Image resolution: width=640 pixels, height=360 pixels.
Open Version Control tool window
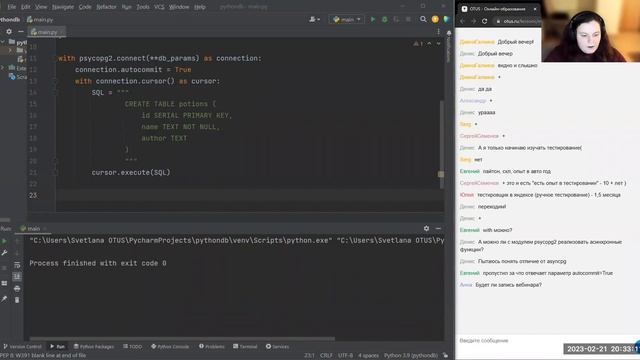(x=22, y=347)
